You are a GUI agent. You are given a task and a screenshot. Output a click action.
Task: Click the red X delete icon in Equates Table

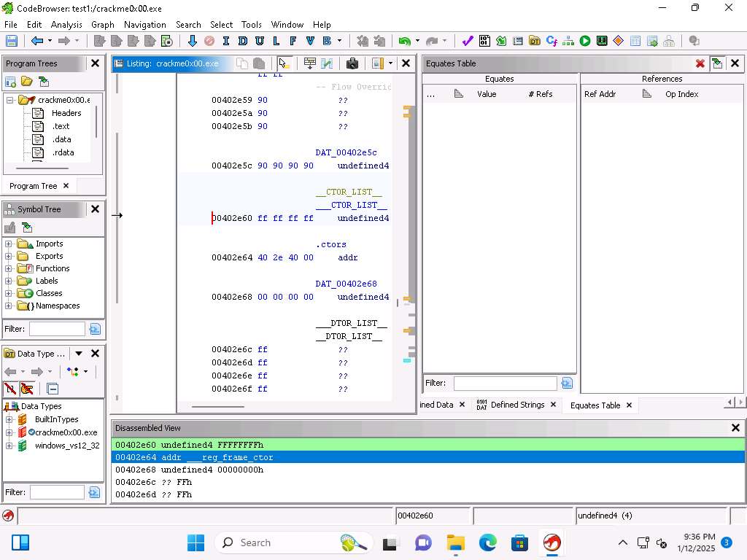click(700, 63)
